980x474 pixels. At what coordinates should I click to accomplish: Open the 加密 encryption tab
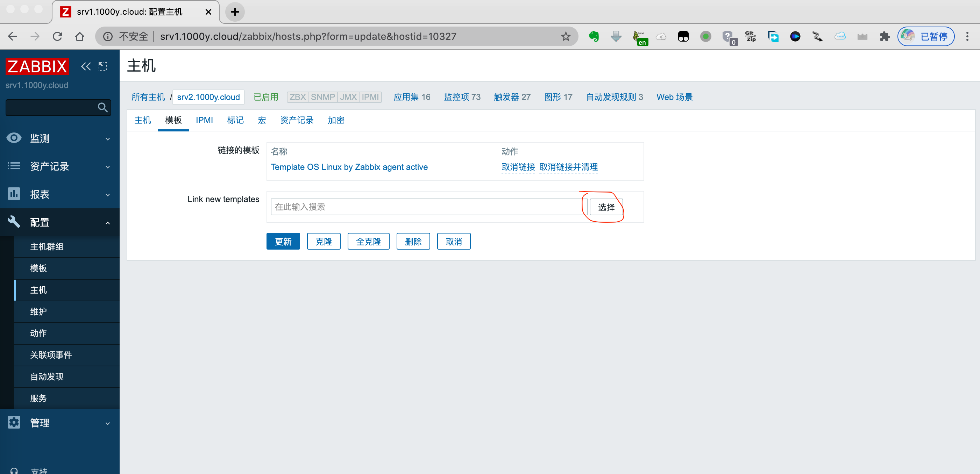point(335,120)
